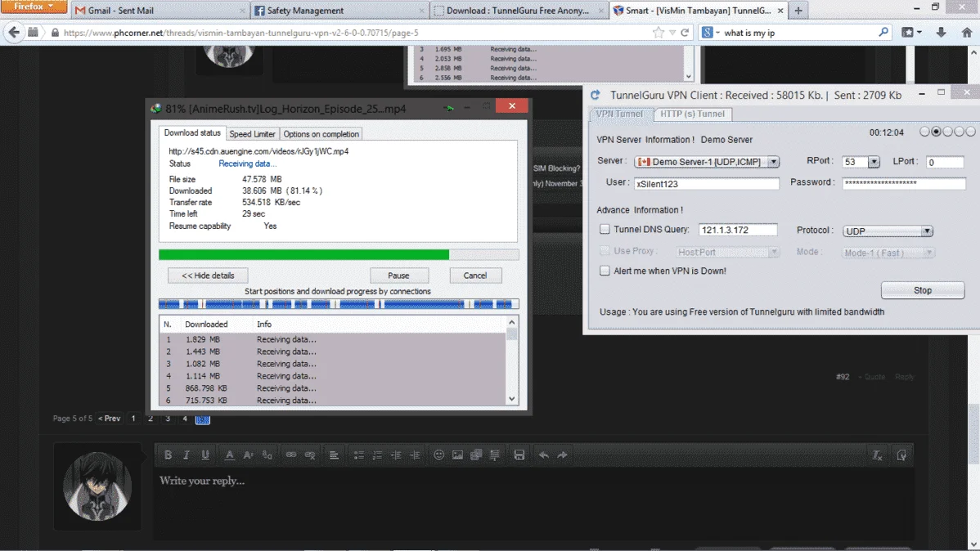The height and width of the screenshot is (551, 980).
Task: Open the Firefox menu button dropdown
Action: 33,7
